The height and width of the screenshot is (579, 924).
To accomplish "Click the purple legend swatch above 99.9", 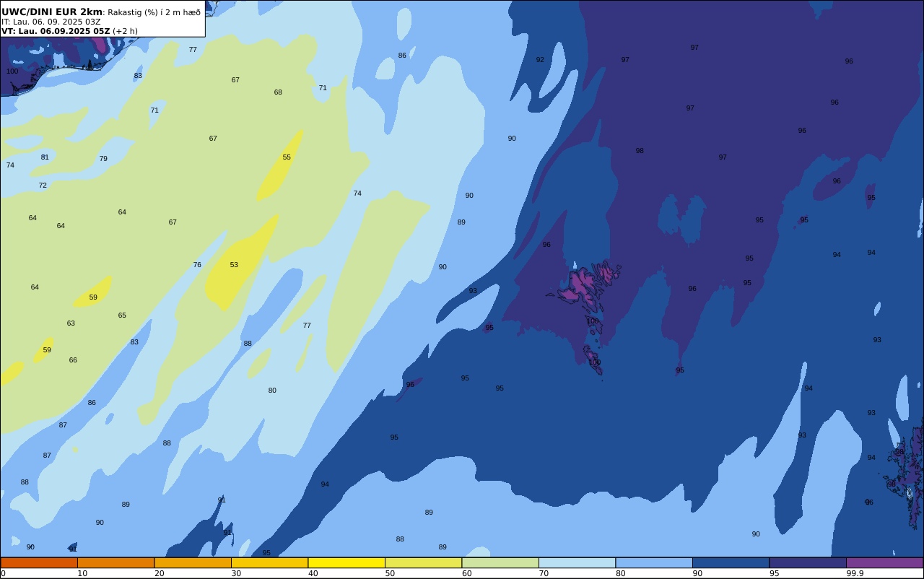I will coord(884,562).
